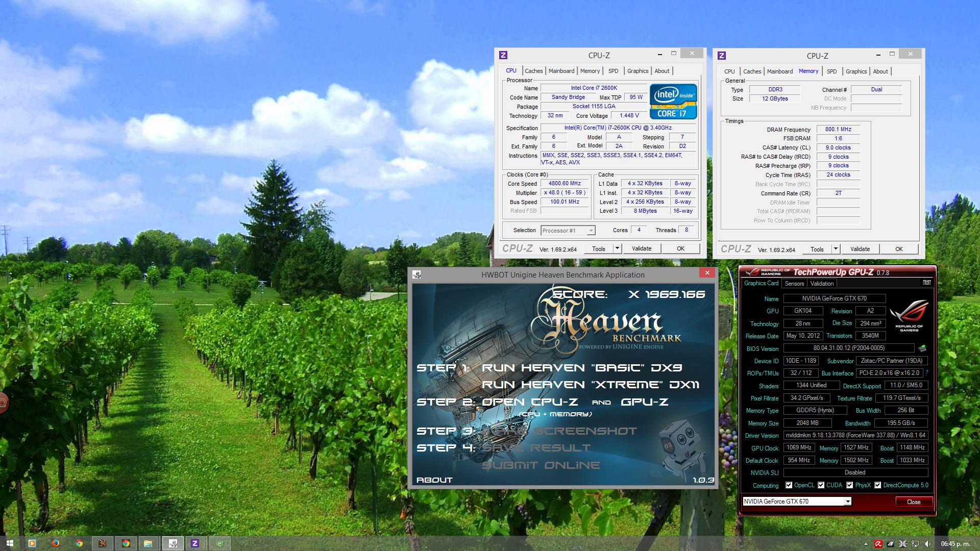
Task: Open the Graphics tab in the CPU-Z Memory window
Action: tap(856, 71)
